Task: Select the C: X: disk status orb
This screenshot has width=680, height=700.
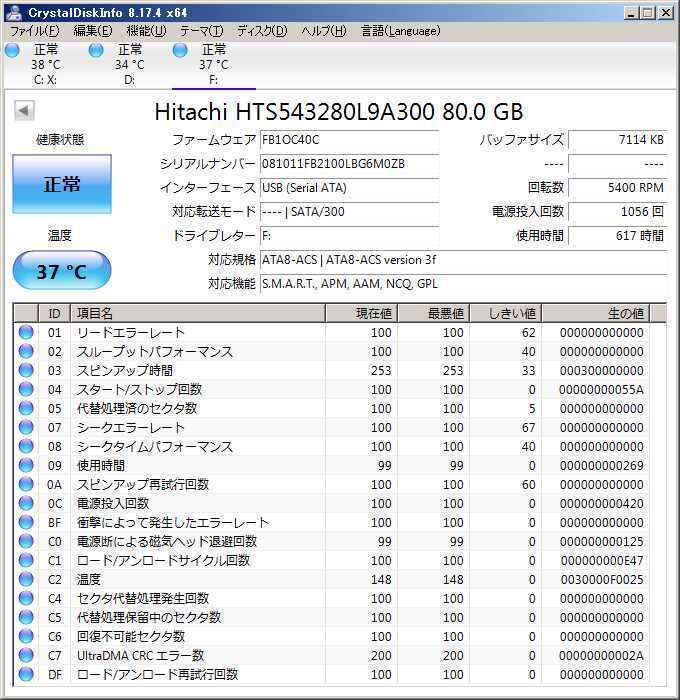Action: [x=13, y=50]
